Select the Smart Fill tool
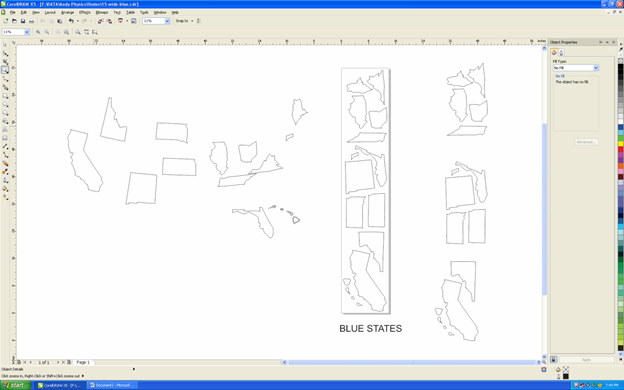624x390 pixels. 5,87
